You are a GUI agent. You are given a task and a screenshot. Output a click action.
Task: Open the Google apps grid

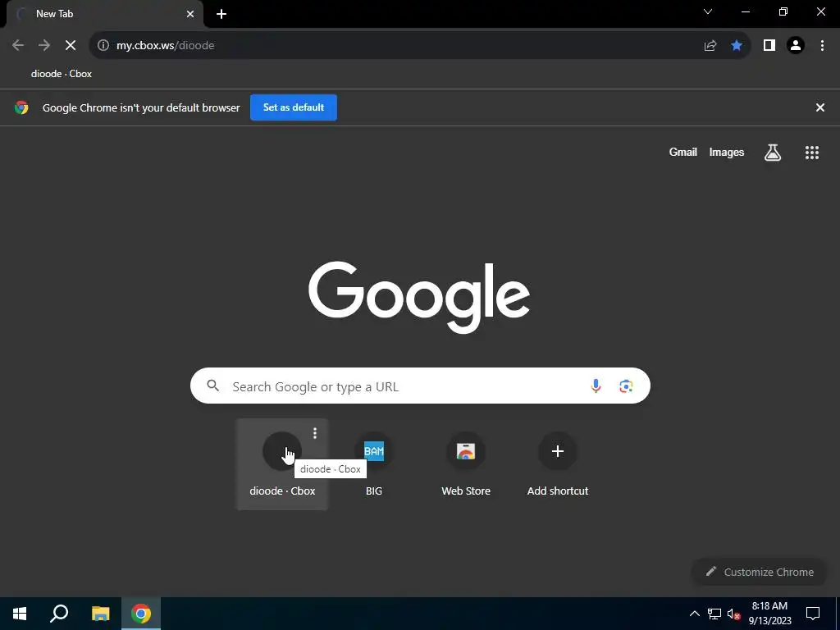(x=812, y=153)
